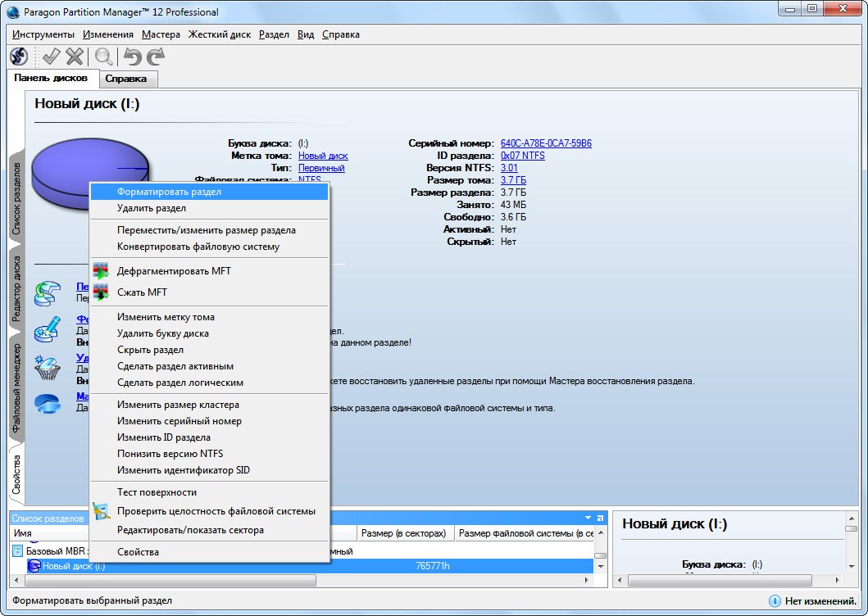Click the 0x07 NTFS partition ID link
This screenshot has height=616, width=868.
523,156
